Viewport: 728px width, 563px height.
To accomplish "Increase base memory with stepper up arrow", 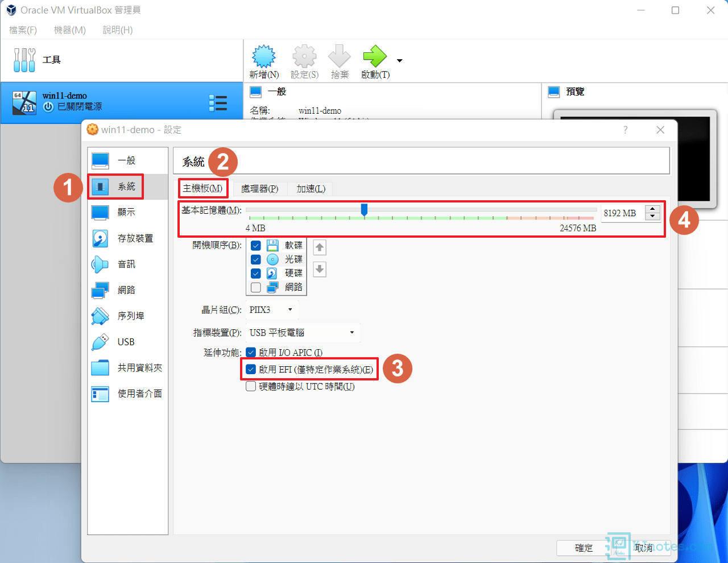I will [653, 209].
